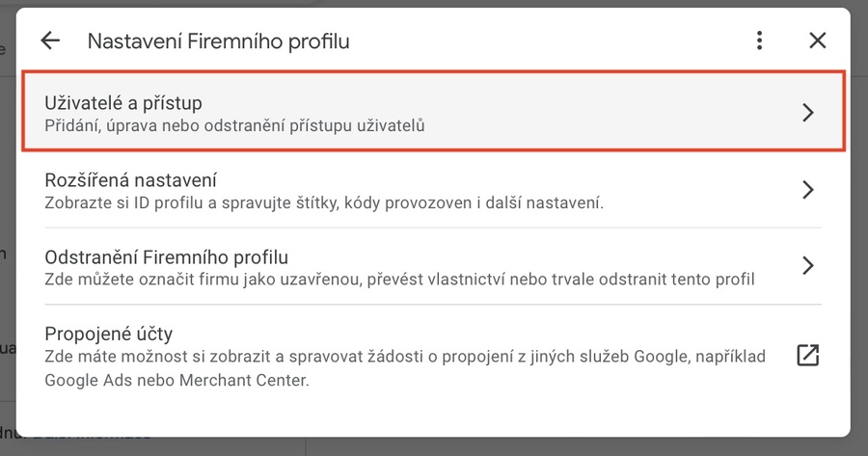The width and height of the screenshot is (868, 456).
Task: Click the Nastavení Firemního profilu heading
Action: pyautogui.click(x=218, y=40)
